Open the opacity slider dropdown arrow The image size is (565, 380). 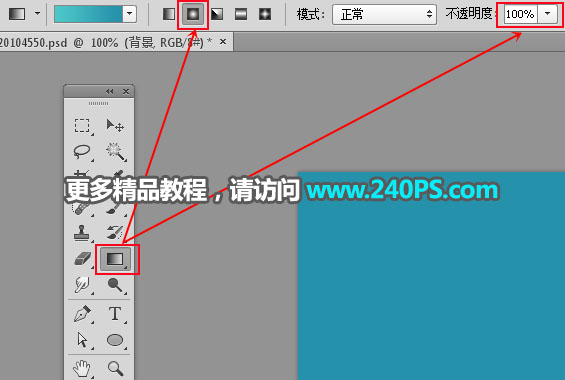[x=547, y=14]
